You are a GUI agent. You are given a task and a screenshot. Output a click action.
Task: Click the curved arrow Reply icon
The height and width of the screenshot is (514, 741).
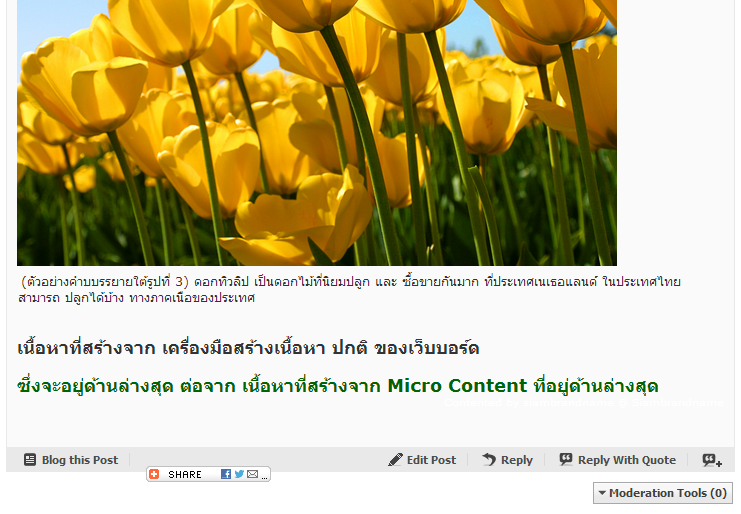point(489,460)
